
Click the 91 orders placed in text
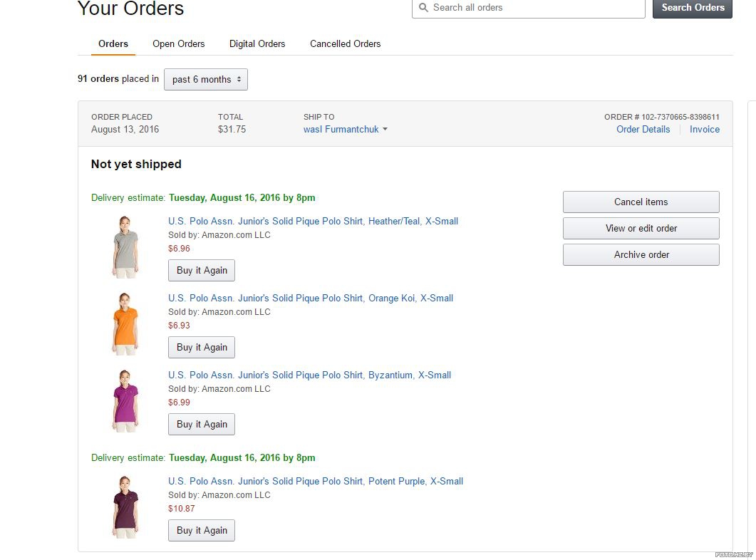(x=118, y=79)
